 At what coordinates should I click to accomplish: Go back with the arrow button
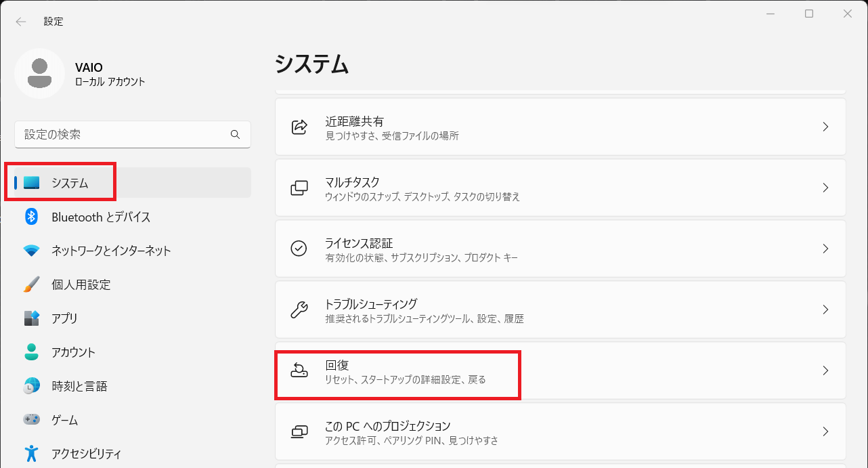pos(21,21)
